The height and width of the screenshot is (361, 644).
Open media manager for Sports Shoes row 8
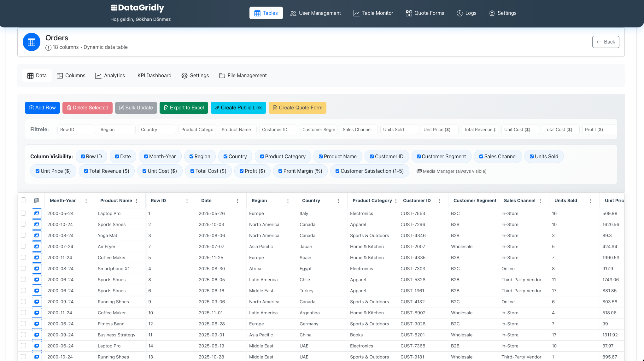[37, 280]
